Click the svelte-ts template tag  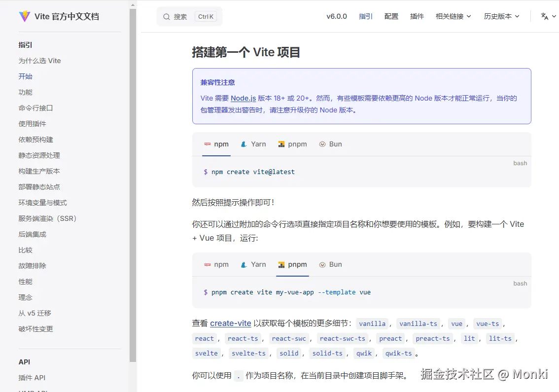point(248,354)
